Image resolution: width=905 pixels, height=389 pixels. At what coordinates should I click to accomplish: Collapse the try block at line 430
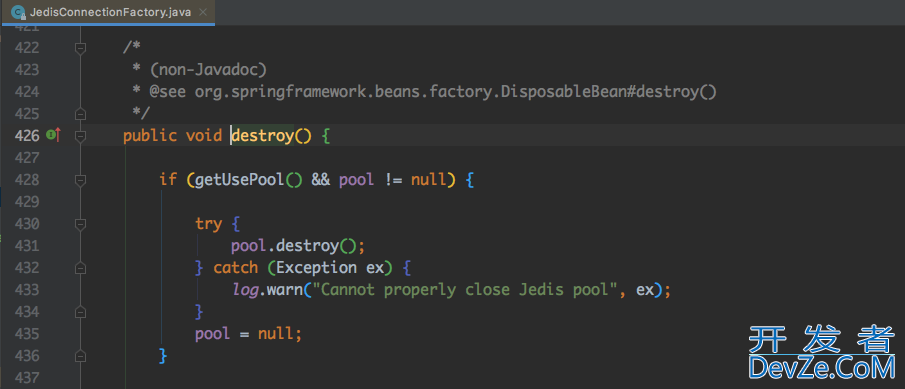pos(80,224)
